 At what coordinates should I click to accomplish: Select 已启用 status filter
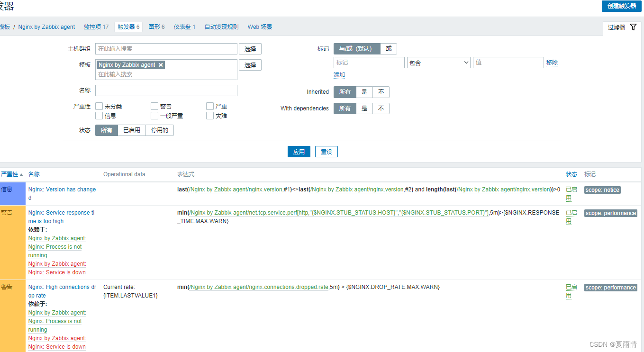pos(132,130)
